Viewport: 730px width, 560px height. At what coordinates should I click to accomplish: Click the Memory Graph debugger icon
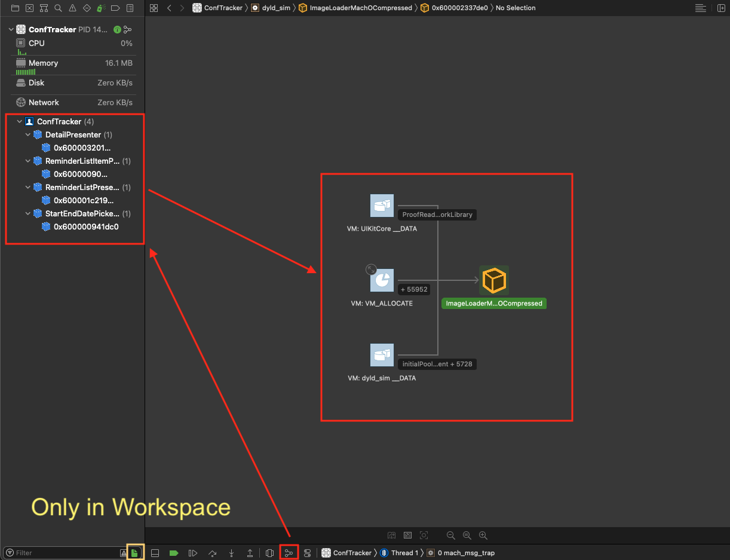pos(289,552)
